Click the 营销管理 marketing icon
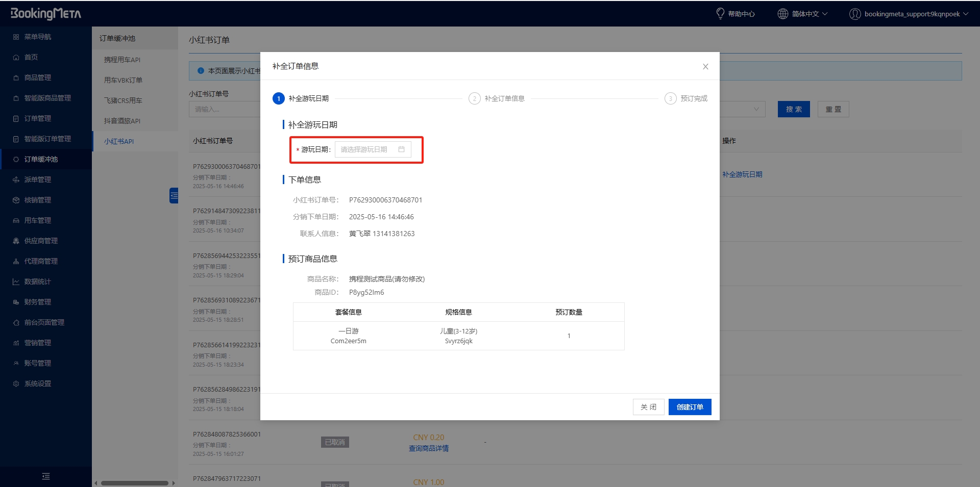Viewport: 980px width, 487px height. tap(16, 343)
